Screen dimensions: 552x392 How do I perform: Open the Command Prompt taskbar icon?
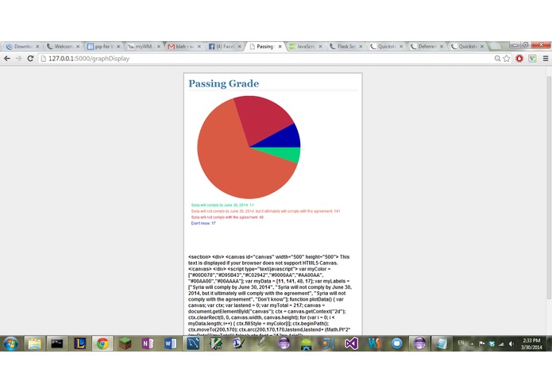[57, 344]
